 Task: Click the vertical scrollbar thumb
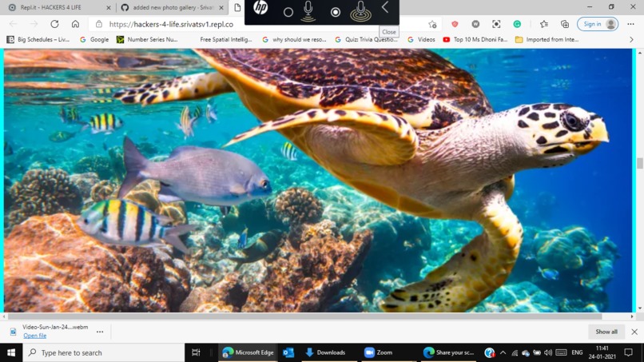(640, 163)
